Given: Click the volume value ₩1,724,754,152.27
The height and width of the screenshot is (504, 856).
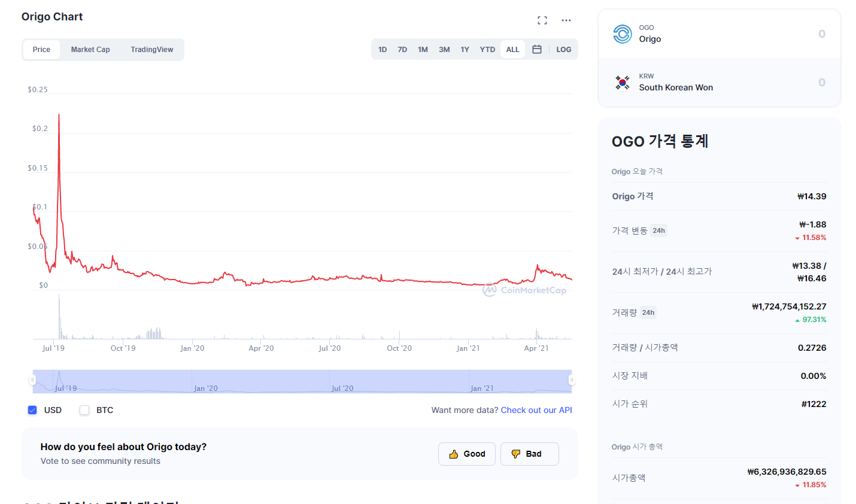Looking at the screenshot, I should 789,306.
